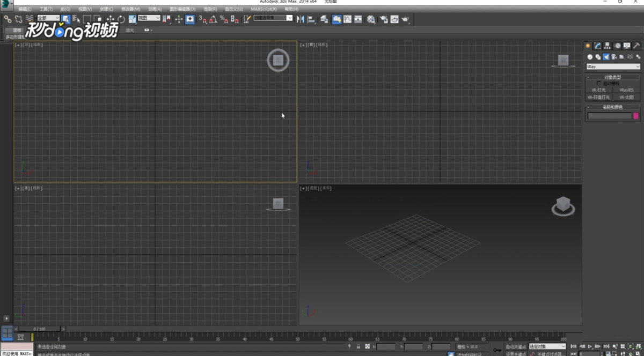Click the Render teapot icon
The width and height of the screenshot is (644, 356).
click(x=405, y=19)
